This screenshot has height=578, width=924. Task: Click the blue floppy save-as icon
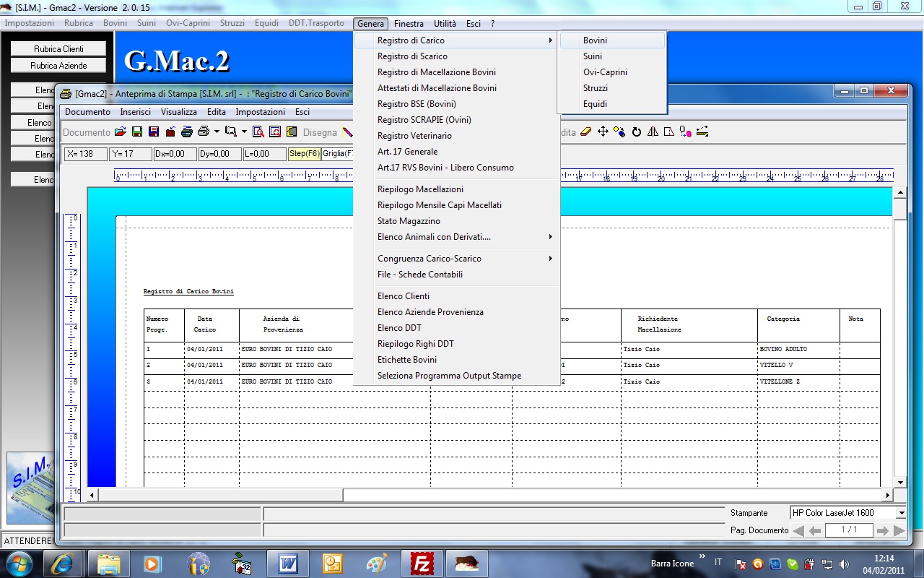[154, 131]
